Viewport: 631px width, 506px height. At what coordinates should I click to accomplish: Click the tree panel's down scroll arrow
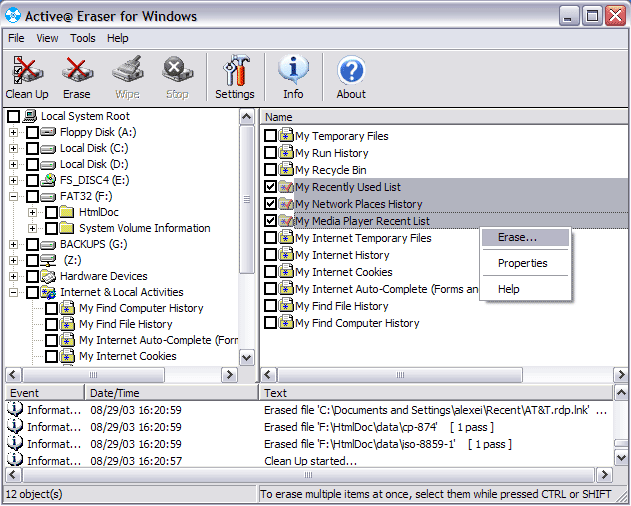[x=247, y=357]
